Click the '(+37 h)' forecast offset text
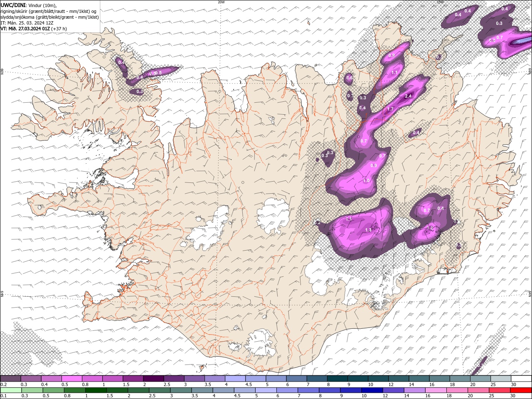Viewport: 532px width, 399px height. point(59,29)
